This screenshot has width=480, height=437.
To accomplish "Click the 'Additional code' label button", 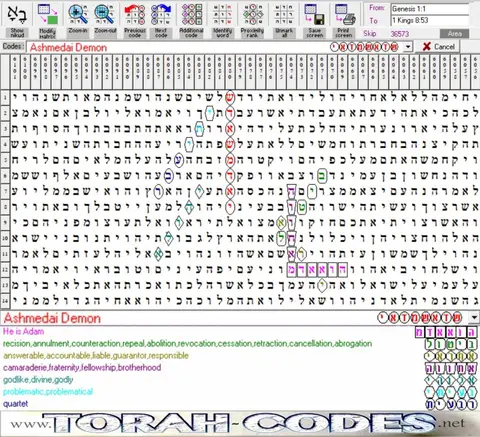I will (191, 33).
